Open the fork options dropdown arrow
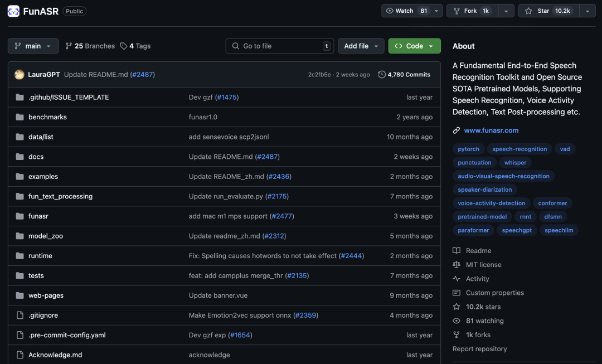 click(x=506, y=11)
